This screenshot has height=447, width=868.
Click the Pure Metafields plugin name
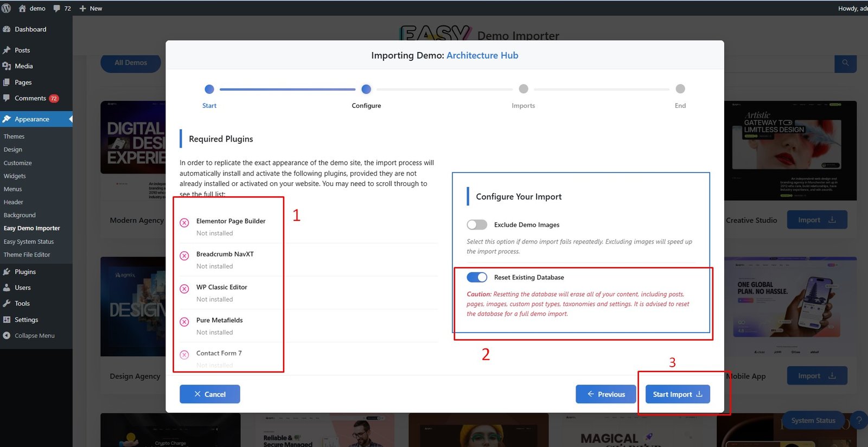[x=220, y=320]
